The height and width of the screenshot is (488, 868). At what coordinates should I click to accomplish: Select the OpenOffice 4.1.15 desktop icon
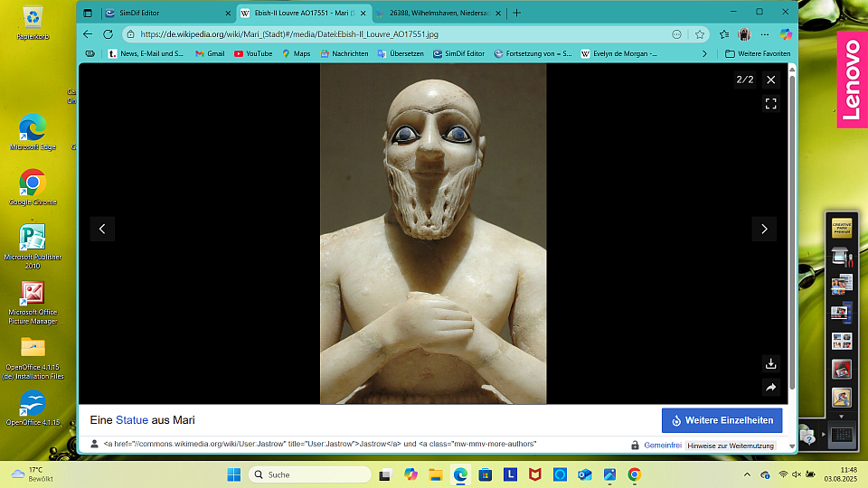(33, 408)
